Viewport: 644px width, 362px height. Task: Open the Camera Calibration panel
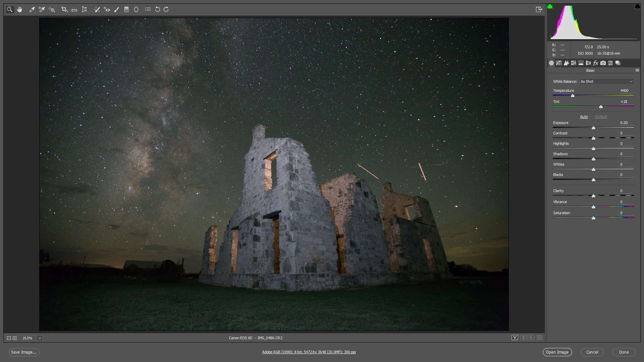(603, 63)
